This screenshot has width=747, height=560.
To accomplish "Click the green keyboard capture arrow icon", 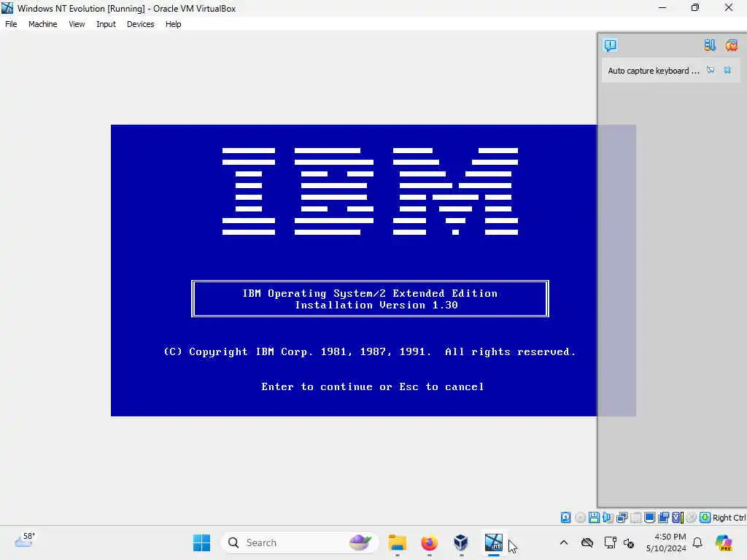I will click(705, 518).
